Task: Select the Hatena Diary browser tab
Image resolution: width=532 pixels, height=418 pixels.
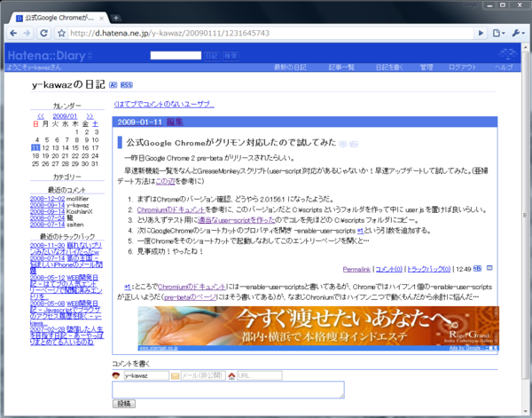Action: tap(58, 18)
